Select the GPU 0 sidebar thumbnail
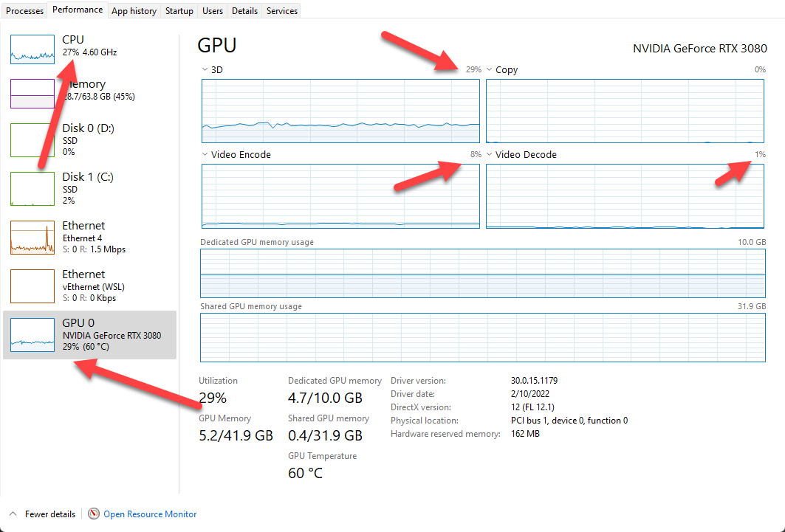Screen dimensions: 785x532 pyautogui.click(x=32, y=335)
